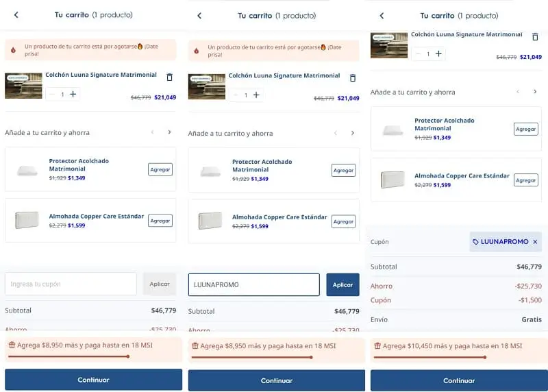Delete mattress from left cart with trash icon
This screenshot has height=392, width=548.
pos(169,77)
